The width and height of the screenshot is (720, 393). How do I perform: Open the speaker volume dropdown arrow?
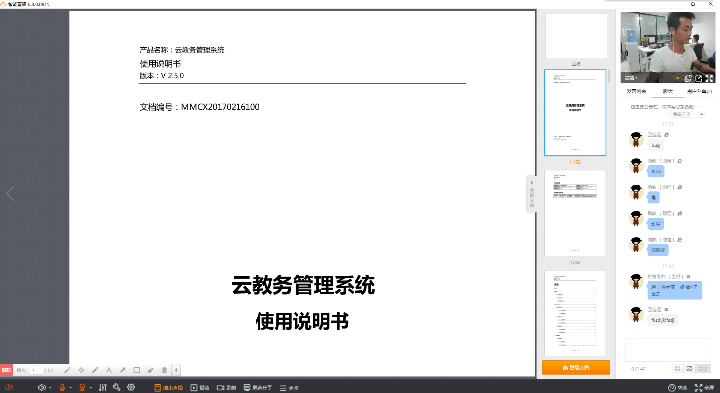[x=50, y=388]
